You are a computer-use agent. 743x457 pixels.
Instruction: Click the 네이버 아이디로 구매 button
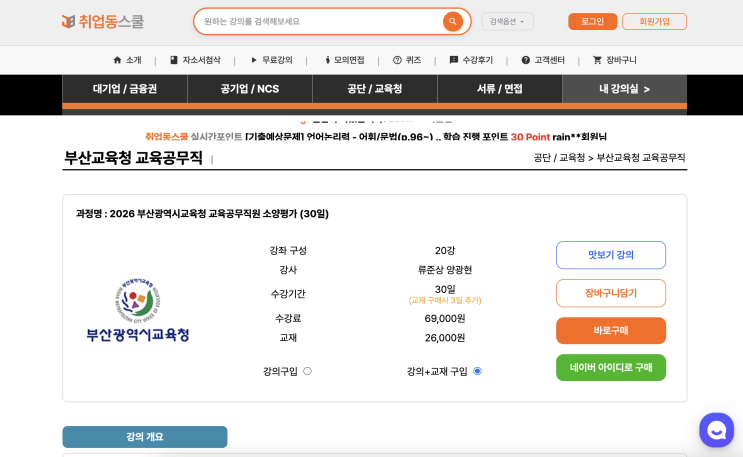click(x=611, y=367)
